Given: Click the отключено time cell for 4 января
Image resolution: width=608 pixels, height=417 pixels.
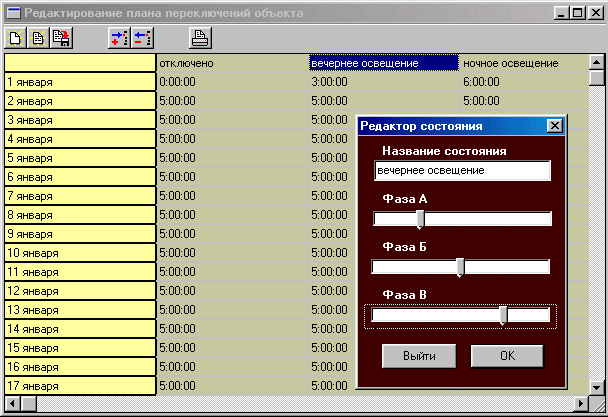Looking at the screenshot, I should click(232, 139).
